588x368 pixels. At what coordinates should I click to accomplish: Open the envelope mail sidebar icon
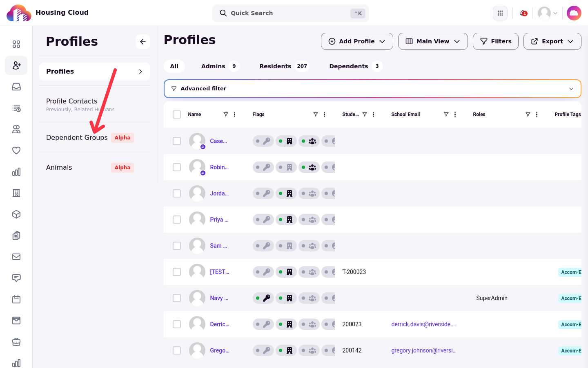(16, 257)
